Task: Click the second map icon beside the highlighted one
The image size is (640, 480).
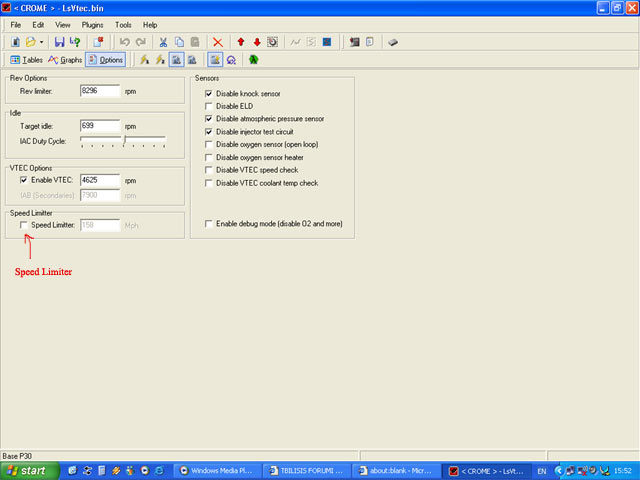Action: (x=192, y=60)
